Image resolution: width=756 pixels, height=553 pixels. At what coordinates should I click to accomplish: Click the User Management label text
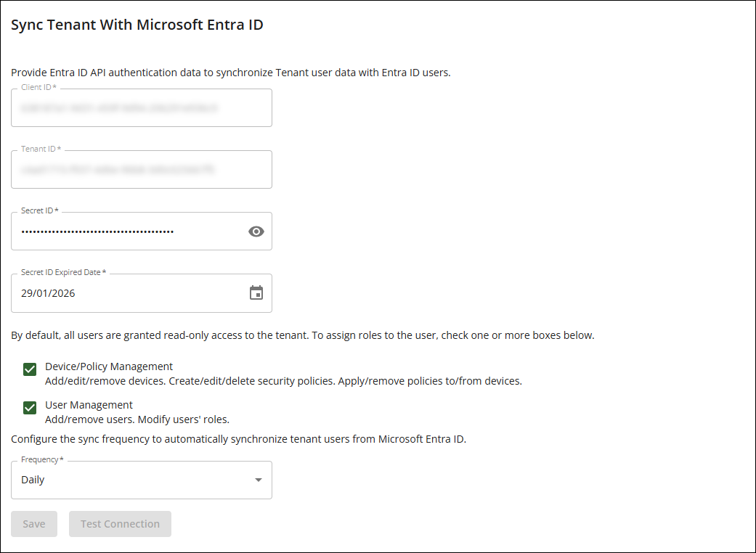[89, 405]
